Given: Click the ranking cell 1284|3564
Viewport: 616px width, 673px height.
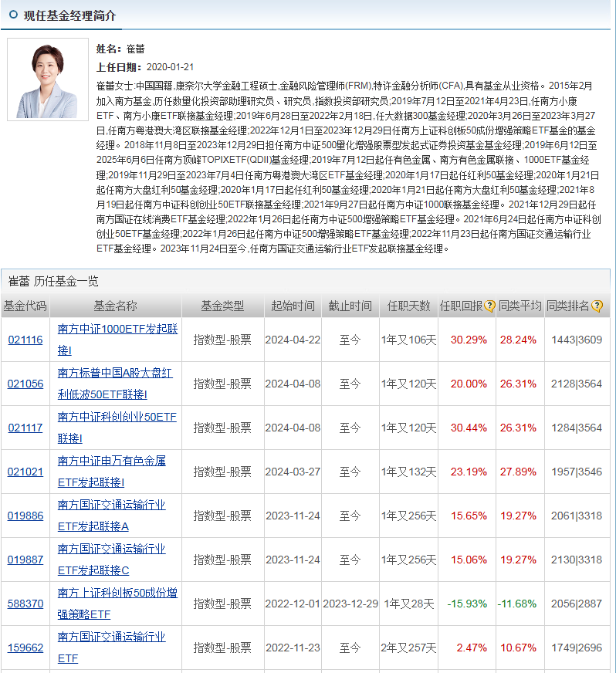Looking at the screenshot, I should [x=577, y=428].
